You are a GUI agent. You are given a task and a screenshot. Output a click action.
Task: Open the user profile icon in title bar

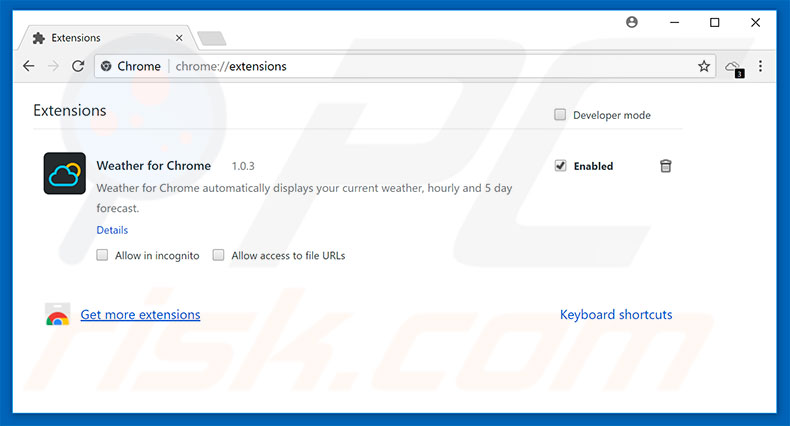tap(632, 22)
